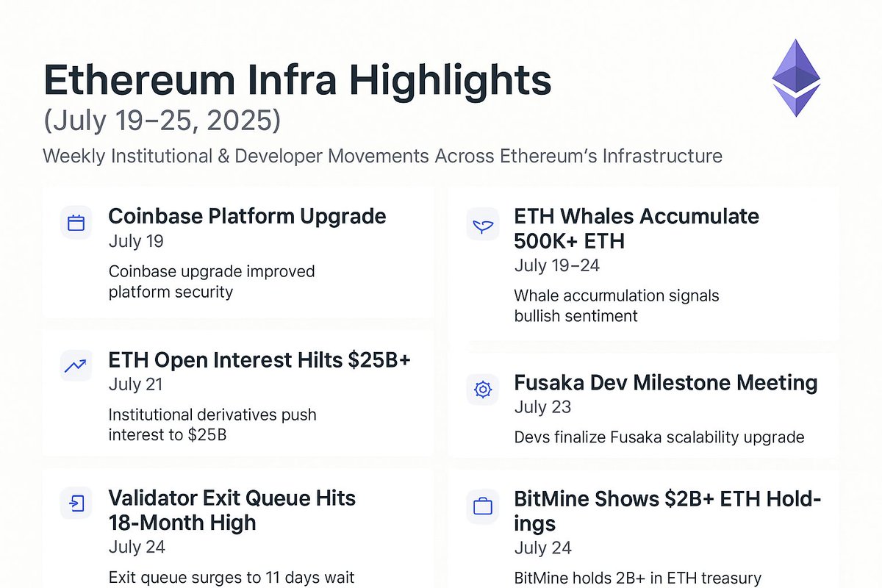Click the Weekly Institutional & Developer Movements subtitle
Image resolution: width=882 pixels, height=588 pixels.
tap(383, 157)
